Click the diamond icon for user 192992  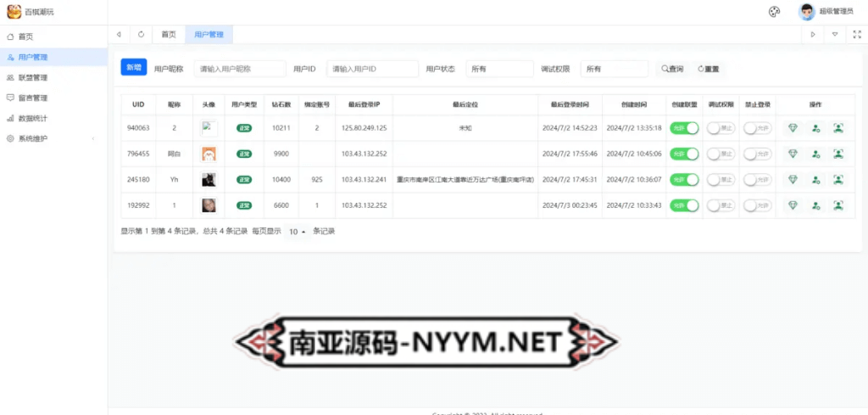793,205
